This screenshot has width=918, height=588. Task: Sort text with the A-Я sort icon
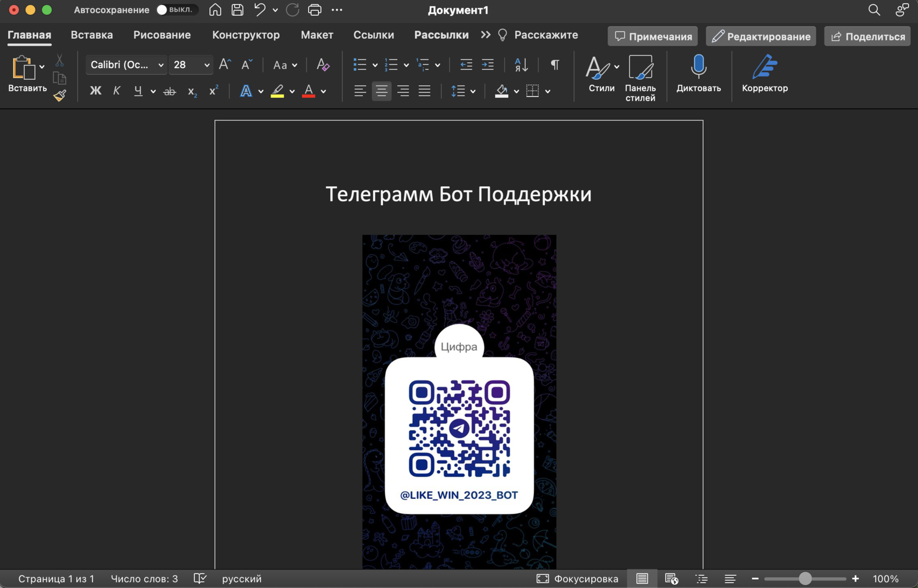click(521, 64)
